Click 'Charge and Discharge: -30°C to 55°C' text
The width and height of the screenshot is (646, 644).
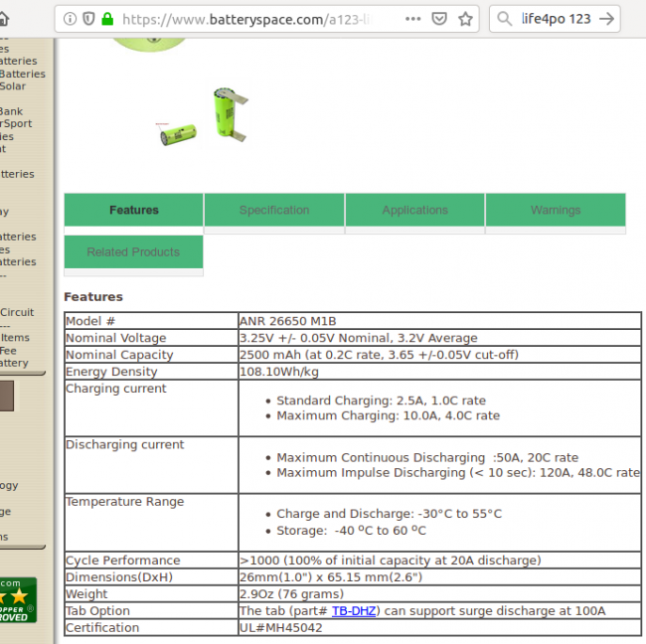point(389,514)
